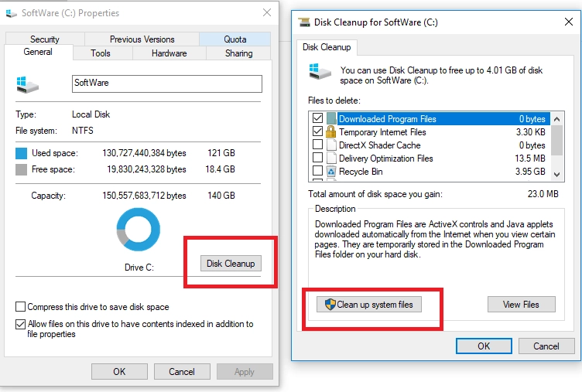Viewport: 582px width, 392px height.
Task: Click the Windows drive icon beside the name field
Action: tap(27, 84)
